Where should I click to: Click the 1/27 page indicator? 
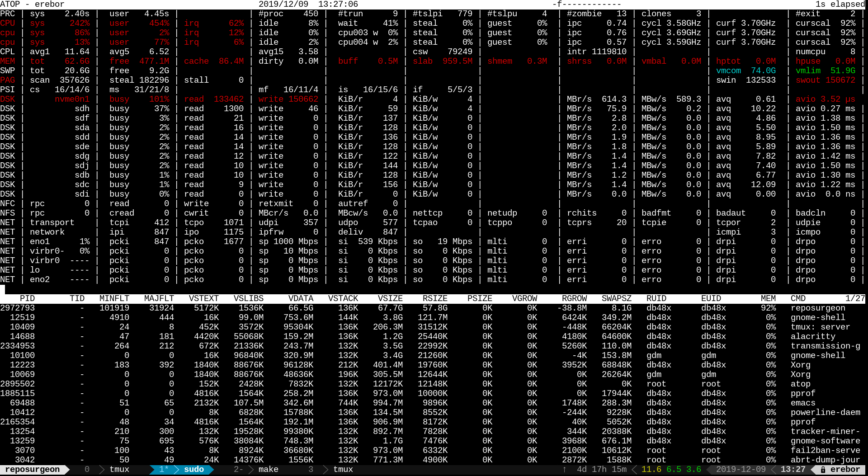click(855, 299)
